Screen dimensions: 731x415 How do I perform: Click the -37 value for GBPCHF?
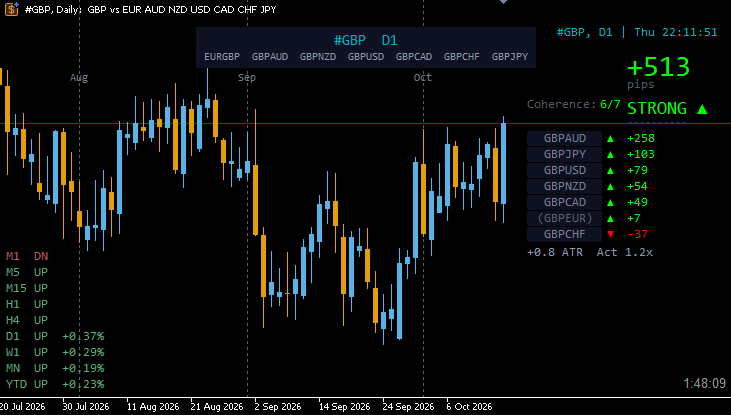tap(638, 234)
